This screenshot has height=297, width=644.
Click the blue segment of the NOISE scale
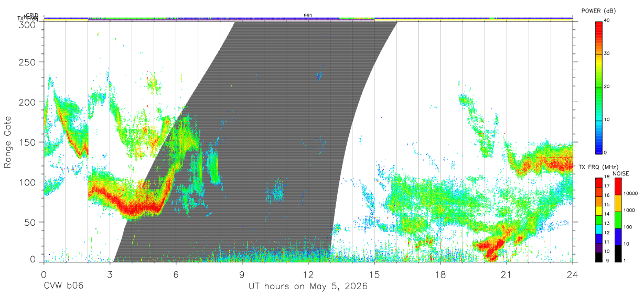618,237
